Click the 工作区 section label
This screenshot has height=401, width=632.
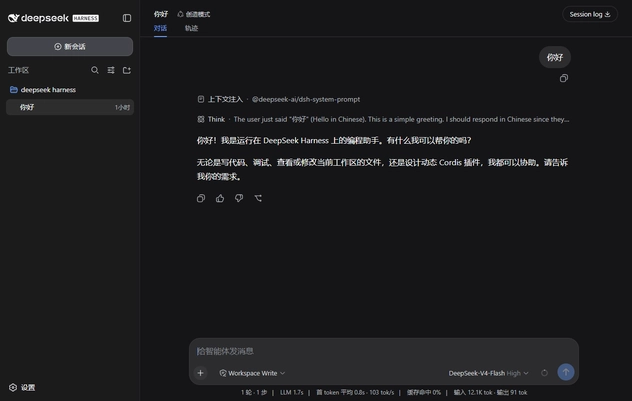click(x=19, y=70)
